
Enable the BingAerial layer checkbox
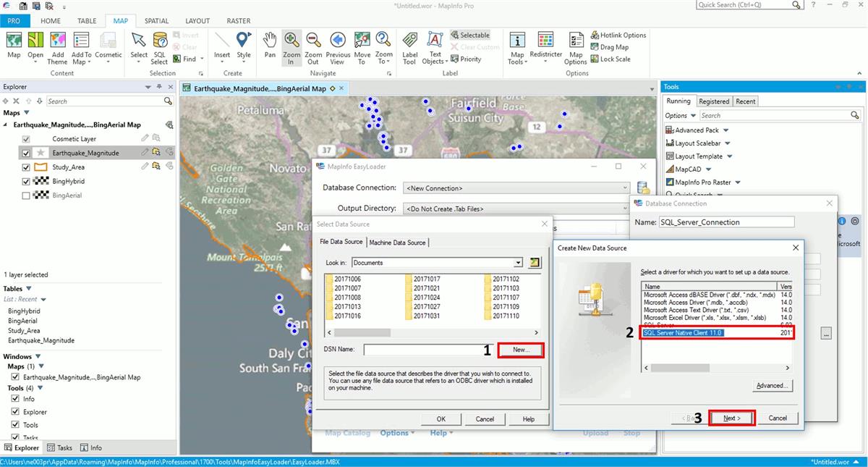point(27,195)
